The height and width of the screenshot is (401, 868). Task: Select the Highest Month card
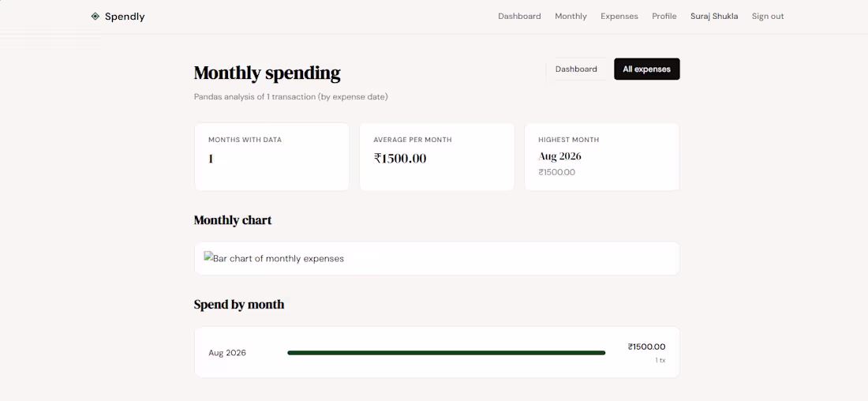(x=602, y=157)
